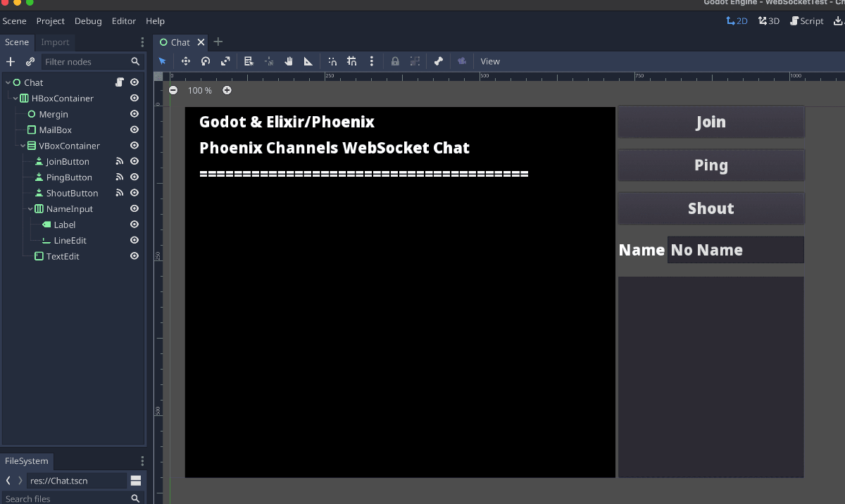
Task: Open ShoutButton signal connections icon
Action: (x=120, y=193)
